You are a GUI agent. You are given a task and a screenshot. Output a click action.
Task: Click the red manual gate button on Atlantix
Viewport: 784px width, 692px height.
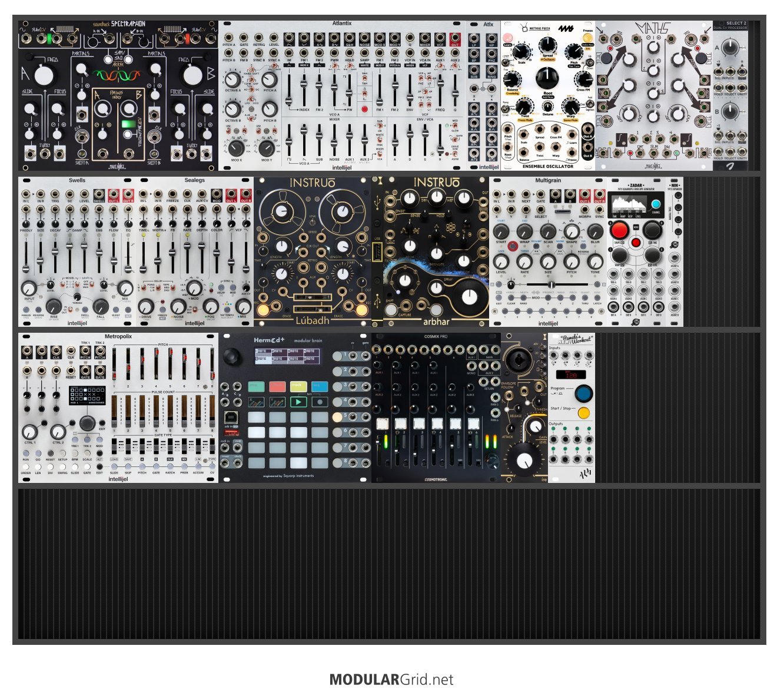[365, 110]
